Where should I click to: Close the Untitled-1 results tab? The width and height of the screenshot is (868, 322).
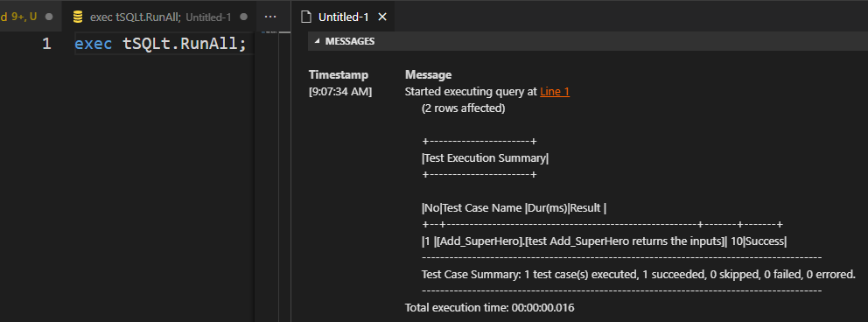pos(382,17)
